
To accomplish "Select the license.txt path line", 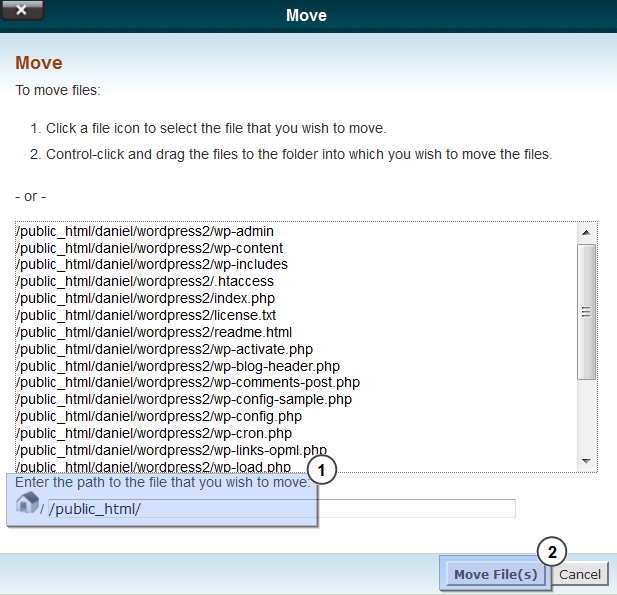I will 146,315.
